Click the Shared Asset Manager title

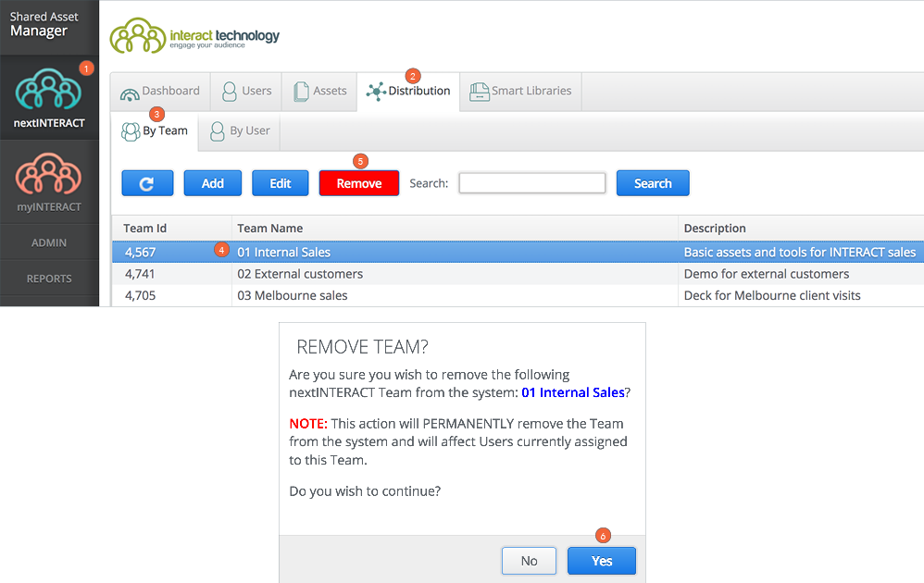coord(44,24)
